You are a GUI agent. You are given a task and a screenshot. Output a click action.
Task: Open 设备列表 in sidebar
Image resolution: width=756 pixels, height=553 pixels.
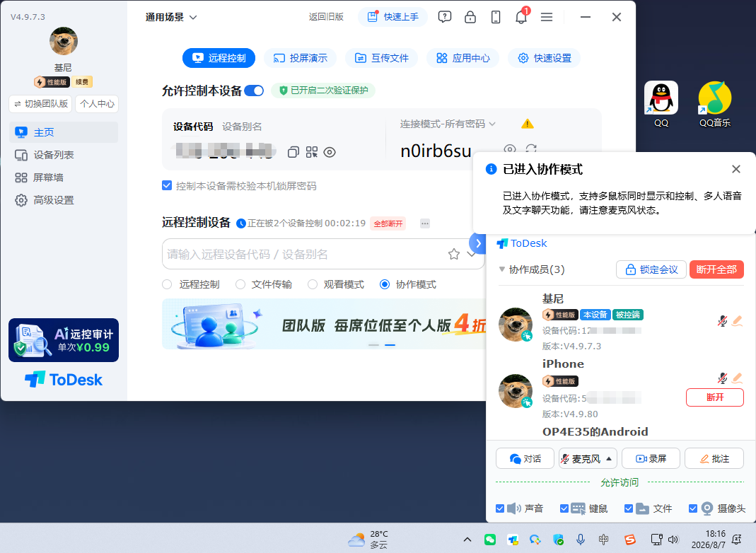[x=64, y=155]
